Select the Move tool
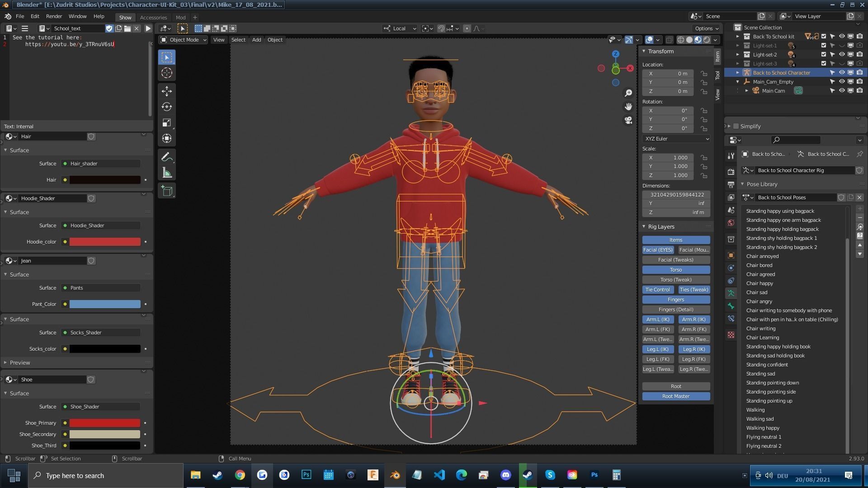Image resolution: width=868 pixels, height=488 pixels. tap(167, 91)
